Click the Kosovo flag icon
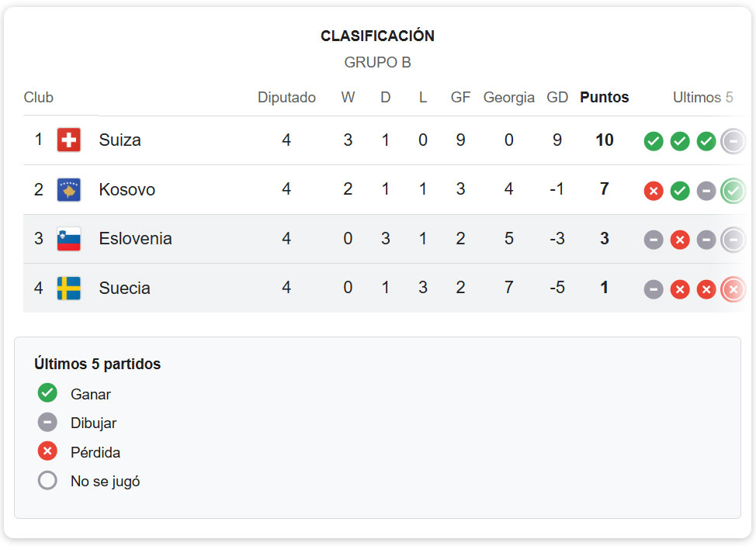 [69, 190]
